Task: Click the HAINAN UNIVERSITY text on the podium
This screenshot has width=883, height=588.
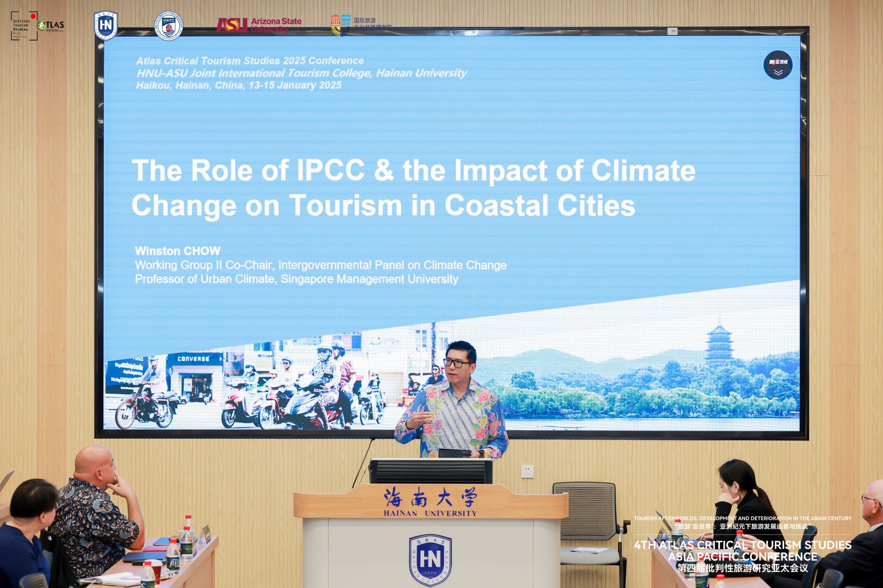Action: [x=430, y=513]
